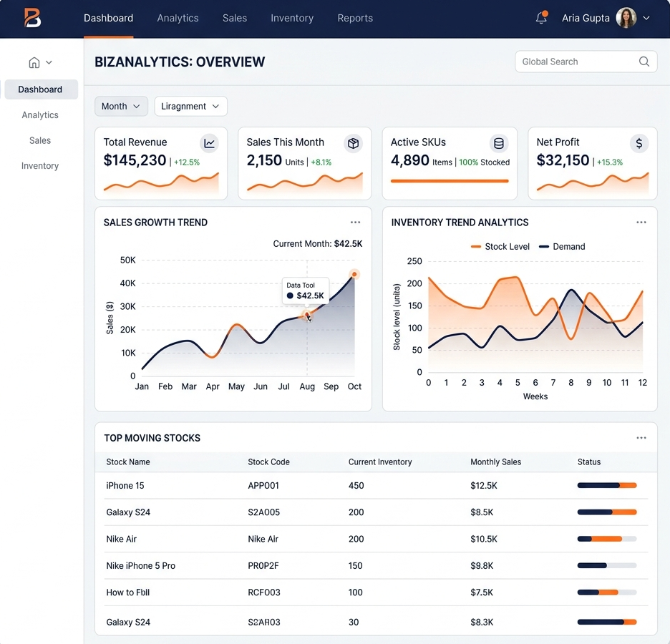Click the iPhone 15 status bar
The image size is (670, 644).
click(607, 485)
